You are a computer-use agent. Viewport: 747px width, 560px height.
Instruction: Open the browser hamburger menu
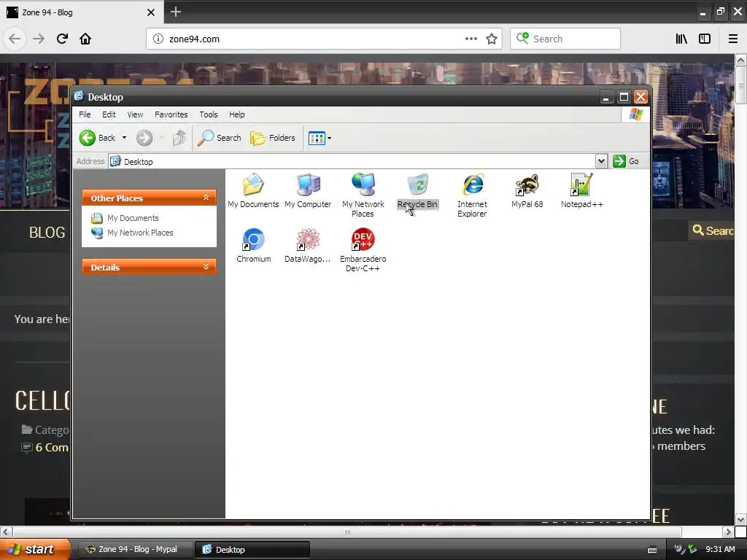pos(733,39)
